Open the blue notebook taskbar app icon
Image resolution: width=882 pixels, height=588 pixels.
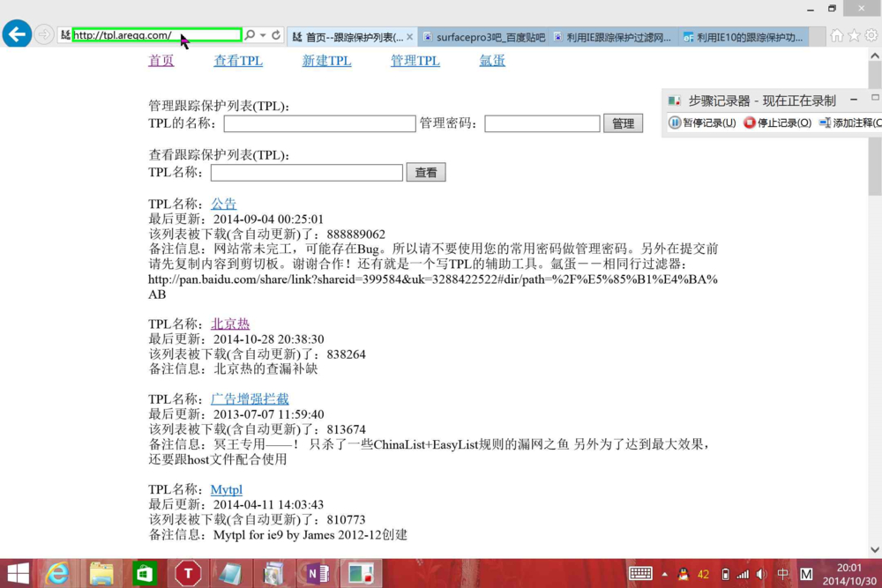pyautogui.click(x=230, y=573)
